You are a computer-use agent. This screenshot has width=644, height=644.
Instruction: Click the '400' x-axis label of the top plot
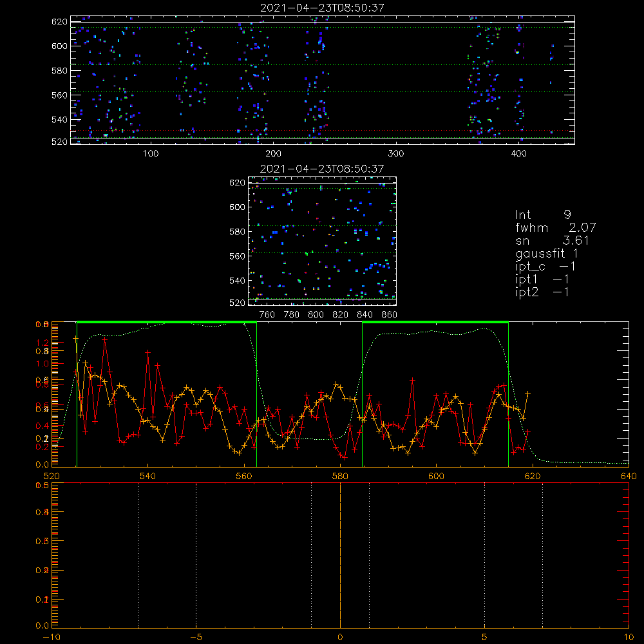518,154
